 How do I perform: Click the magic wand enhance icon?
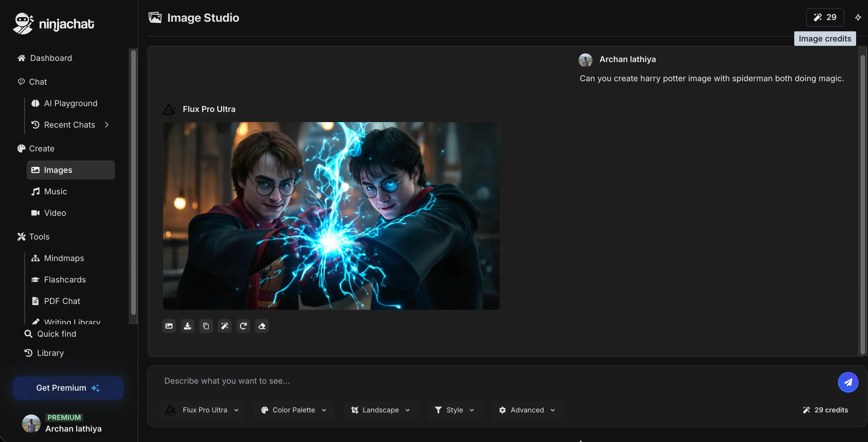pyautogui.click(x=224, y=326)
